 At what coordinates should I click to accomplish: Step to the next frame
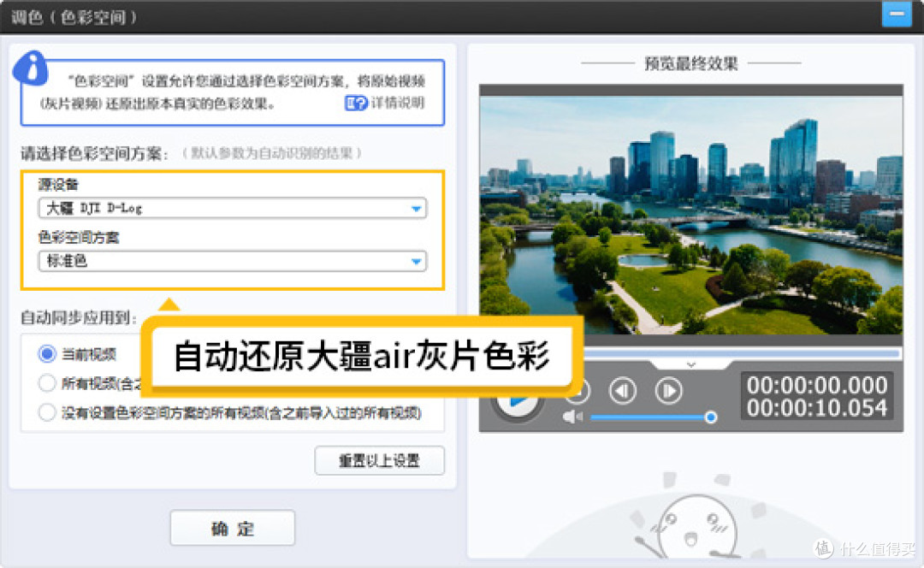click(668, 391)
